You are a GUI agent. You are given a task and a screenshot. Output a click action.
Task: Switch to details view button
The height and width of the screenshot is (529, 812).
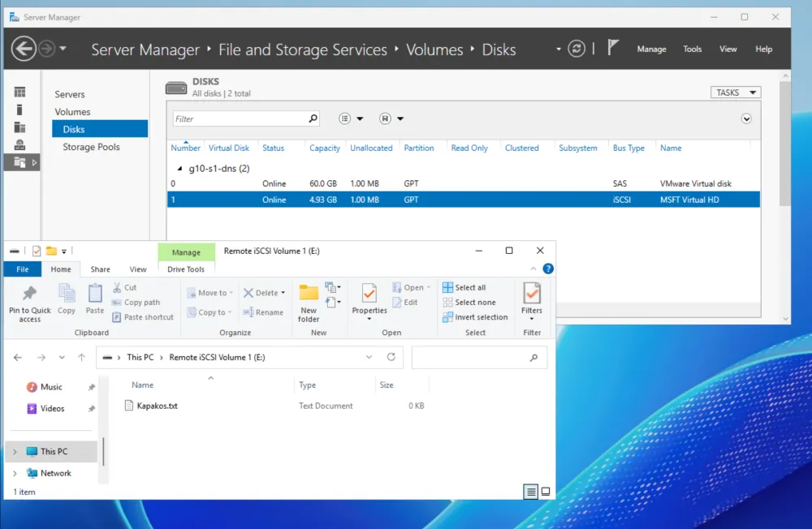click(x=531, y=491)
